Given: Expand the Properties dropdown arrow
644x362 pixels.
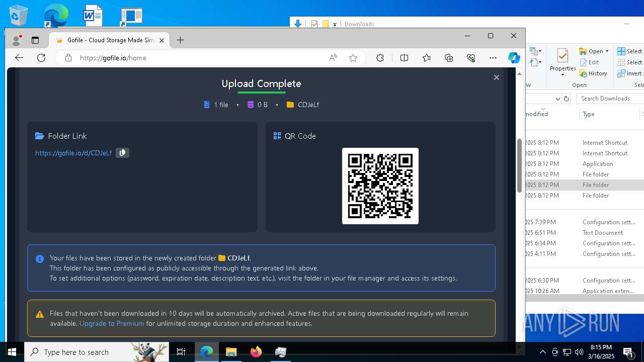Looking at the screenshot, I should (562, 75).
